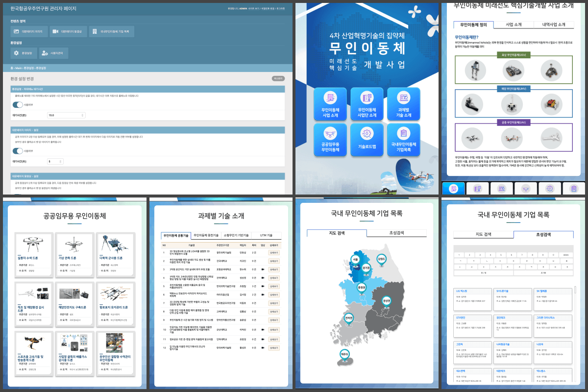Open the 대문페이지 동영상 video menu
Image resolution: width=588 pixels, height=392 pixels.
(x=68, y=31)
